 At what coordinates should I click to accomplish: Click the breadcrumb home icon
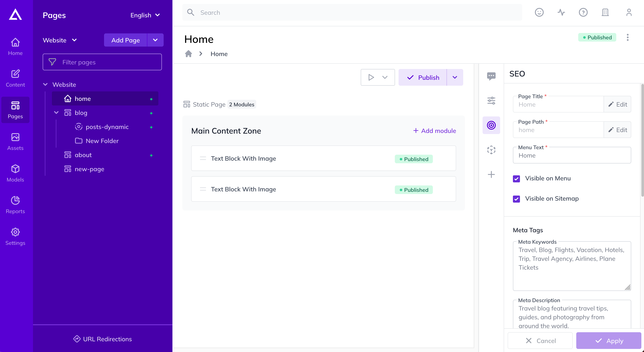[188, 54]
